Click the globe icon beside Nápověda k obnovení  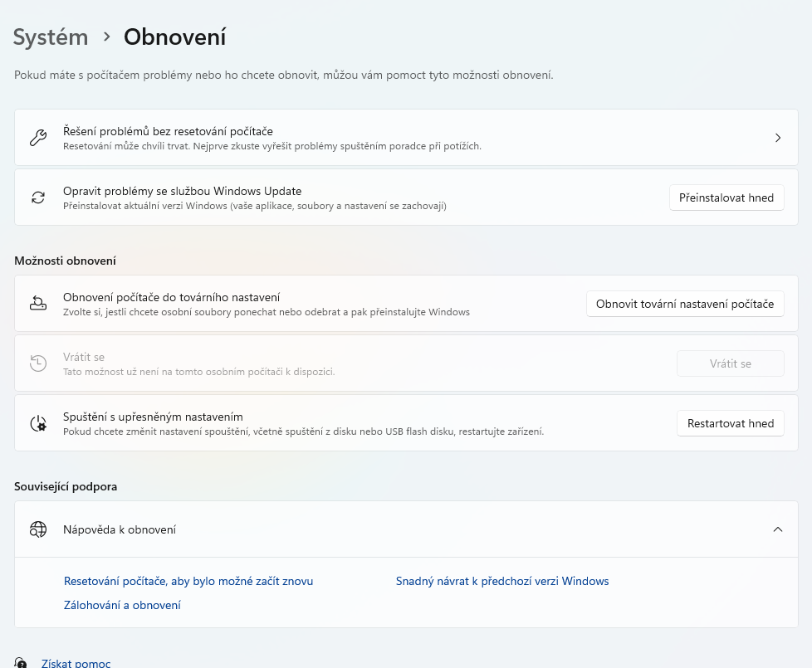(38, 529)
